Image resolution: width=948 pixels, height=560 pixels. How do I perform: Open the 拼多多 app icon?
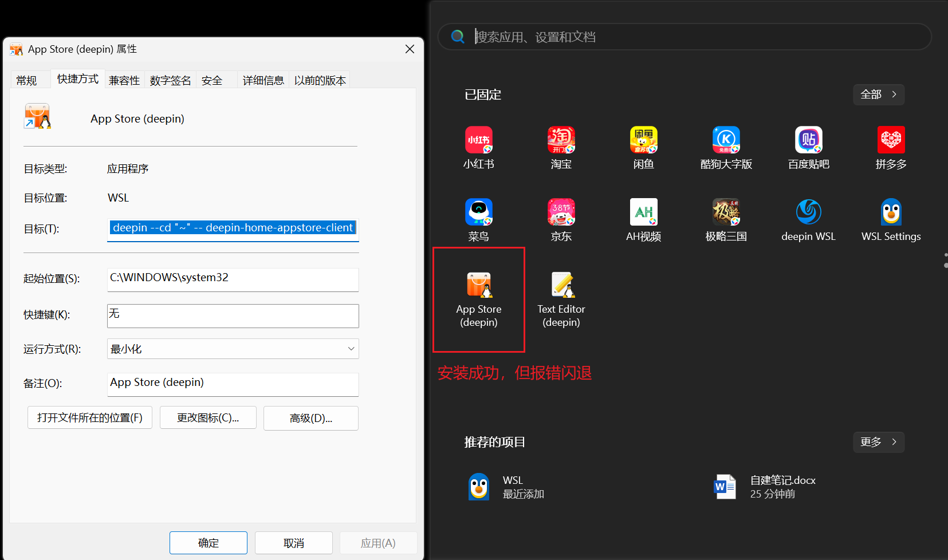(x=891, y=148)
